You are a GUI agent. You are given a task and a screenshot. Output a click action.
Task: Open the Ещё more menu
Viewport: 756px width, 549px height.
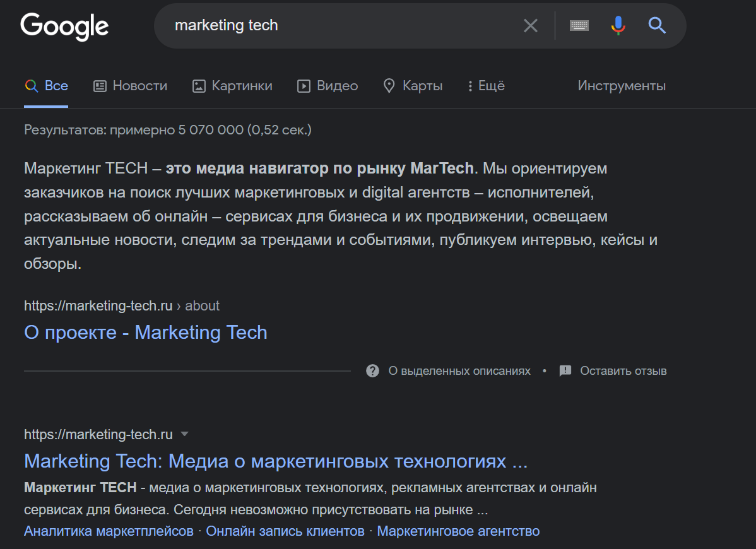point(486,86)
